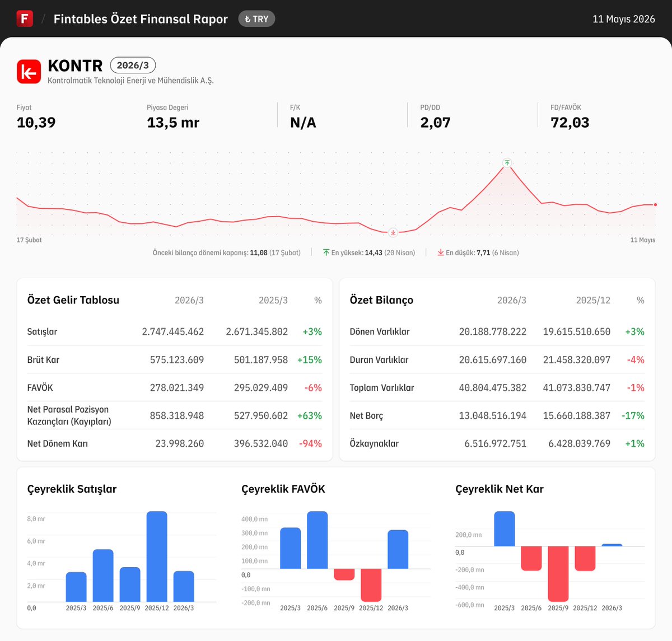The image size is (672, 641).
Task: Click the Fiyat value 10,39
Action: [x=36, y=123]
